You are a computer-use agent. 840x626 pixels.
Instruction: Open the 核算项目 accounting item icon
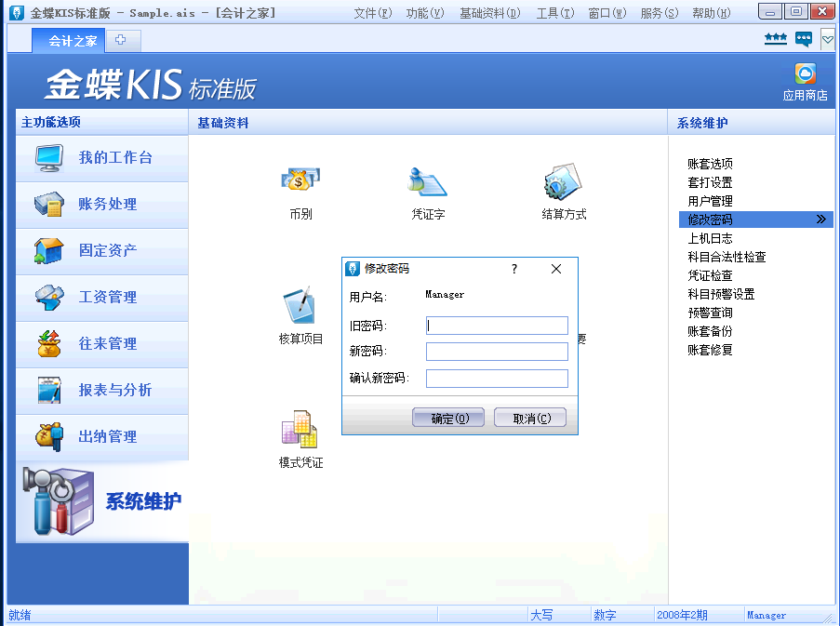(x=300, y=305)
